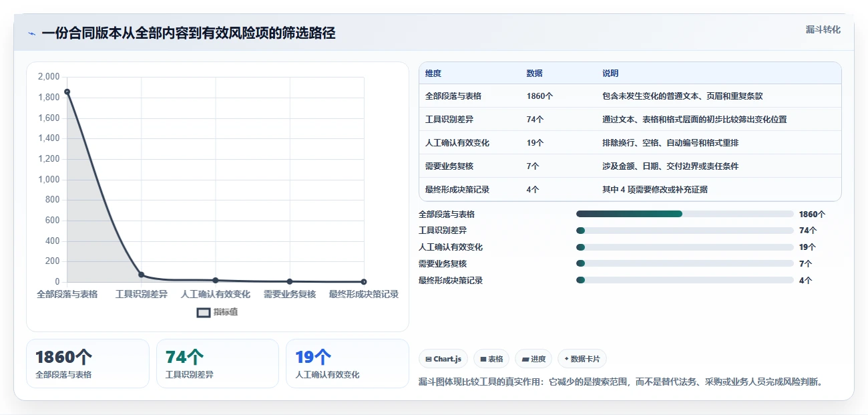The width and height of the screenshot is (868, 415).
Task: Click the 1,000 y-axis tick label
Action: [x=49, y=180]
